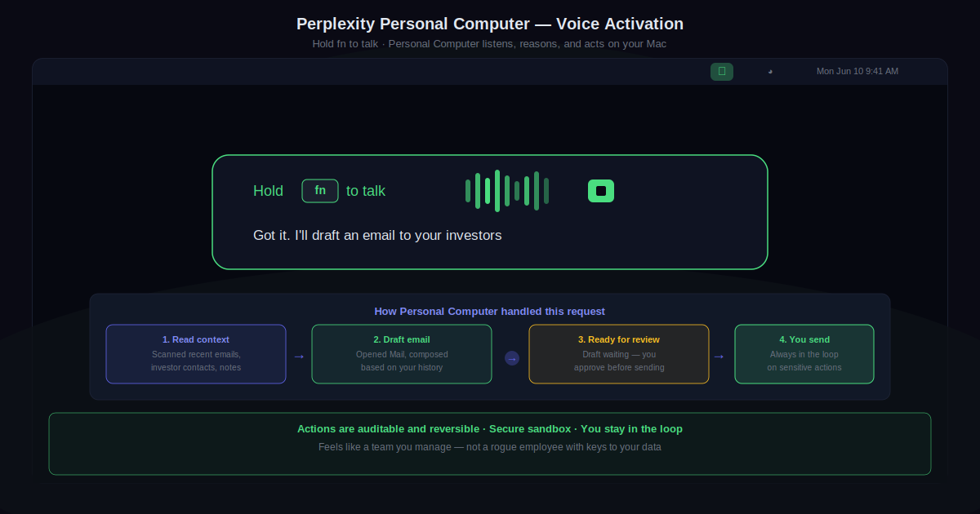Image resolution: width=980 pixels, height=514 pixels.
Task: Click the "Actions are auditable and reversible" banner
Action: click(490, 429)
